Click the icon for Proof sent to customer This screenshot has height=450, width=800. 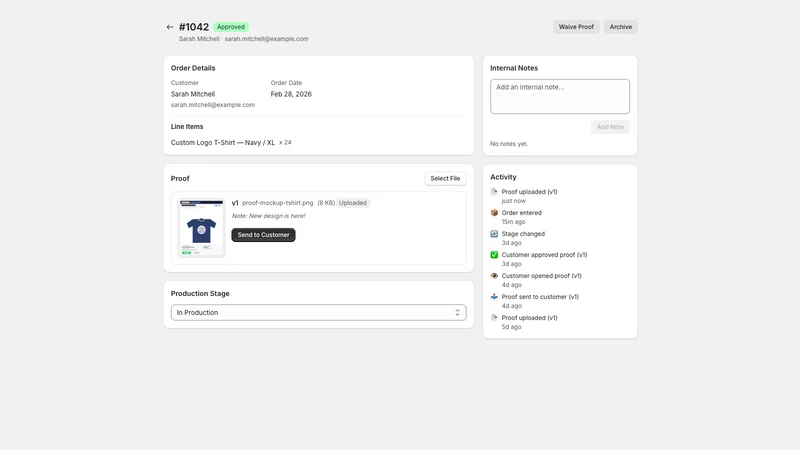[x=494, y=296]
